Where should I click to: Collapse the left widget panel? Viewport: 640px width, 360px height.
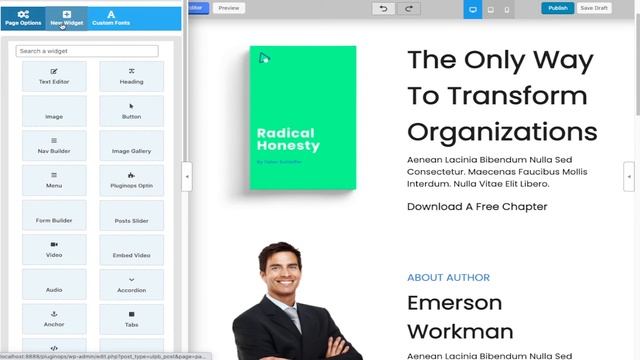click(187, 177)
